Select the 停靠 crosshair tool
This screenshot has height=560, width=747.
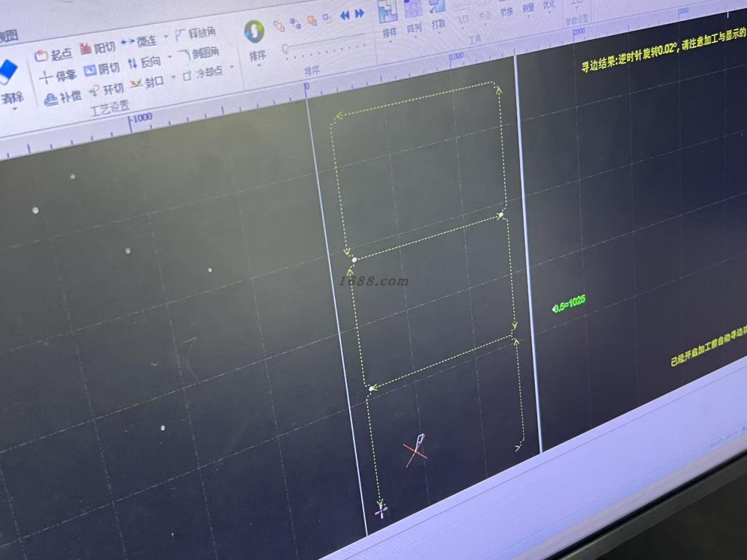[58, 77]
